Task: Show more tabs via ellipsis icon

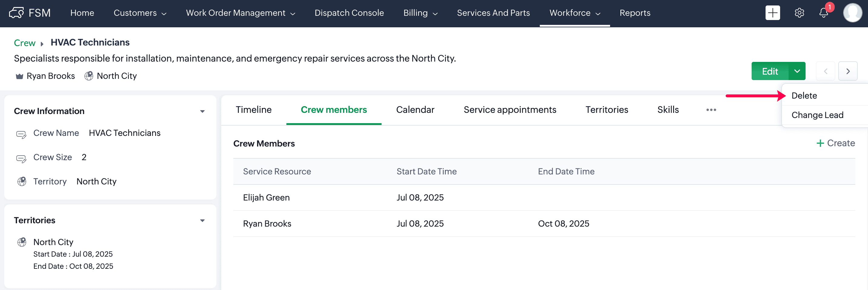Action: 711,110
